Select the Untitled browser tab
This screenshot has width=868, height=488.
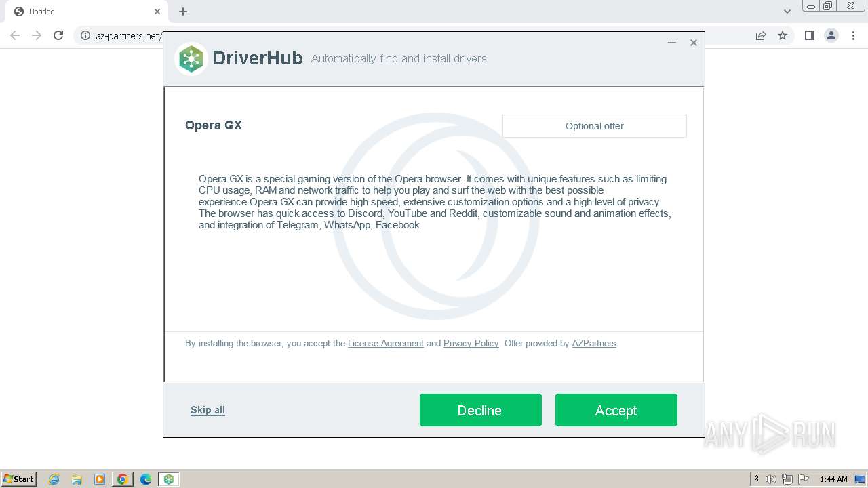[x=86, y=12]
